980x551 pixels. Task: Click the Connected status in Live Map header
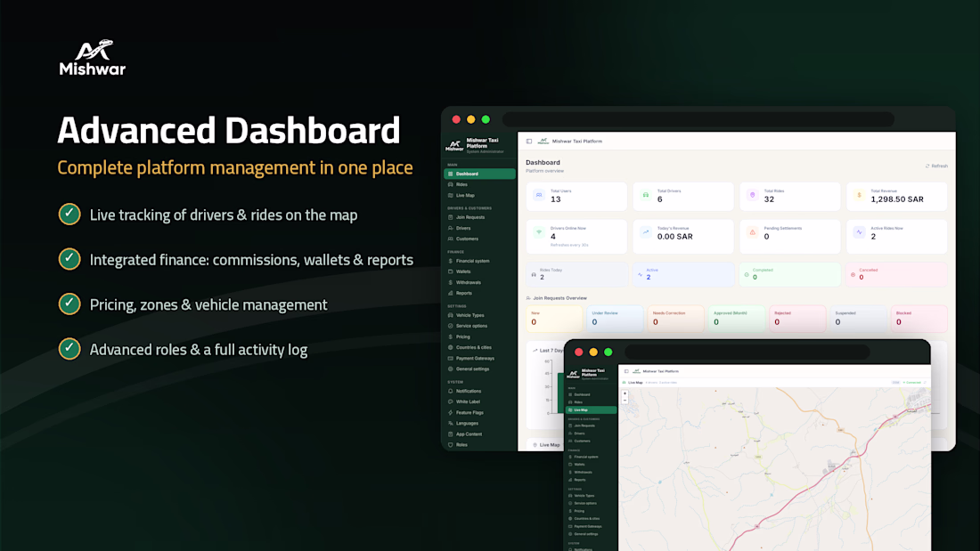[x=912, y=383]
